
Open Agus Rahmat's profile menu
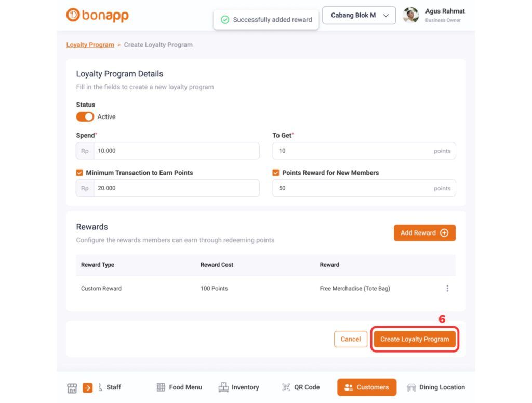(432, 15)
